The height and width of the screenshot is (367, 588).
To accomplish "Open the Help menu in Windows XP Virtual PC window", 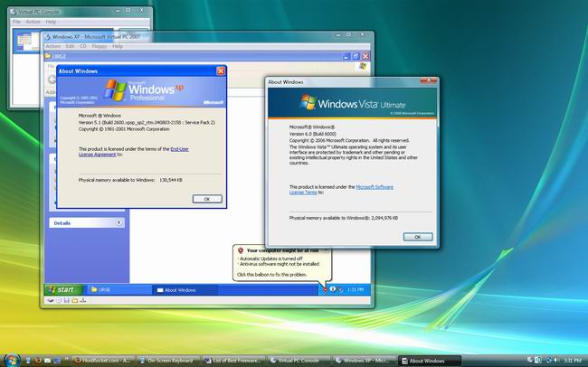I will coord(118,46).
